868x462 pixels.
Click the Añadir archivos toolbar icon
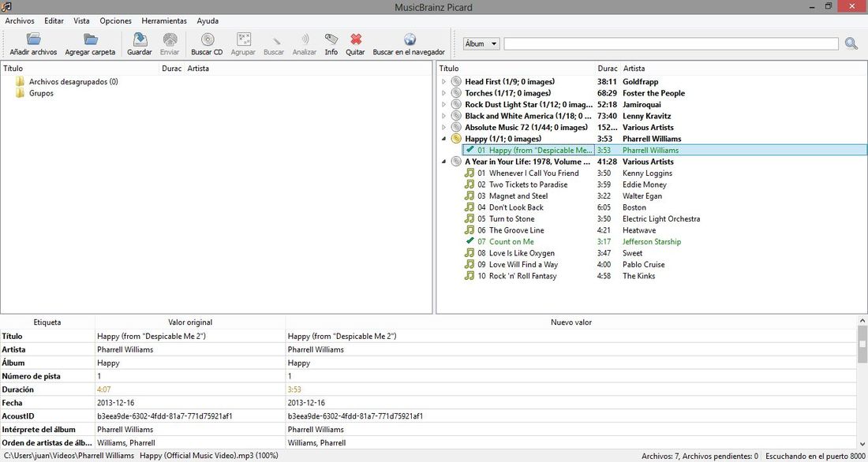(x=33, y=39)
